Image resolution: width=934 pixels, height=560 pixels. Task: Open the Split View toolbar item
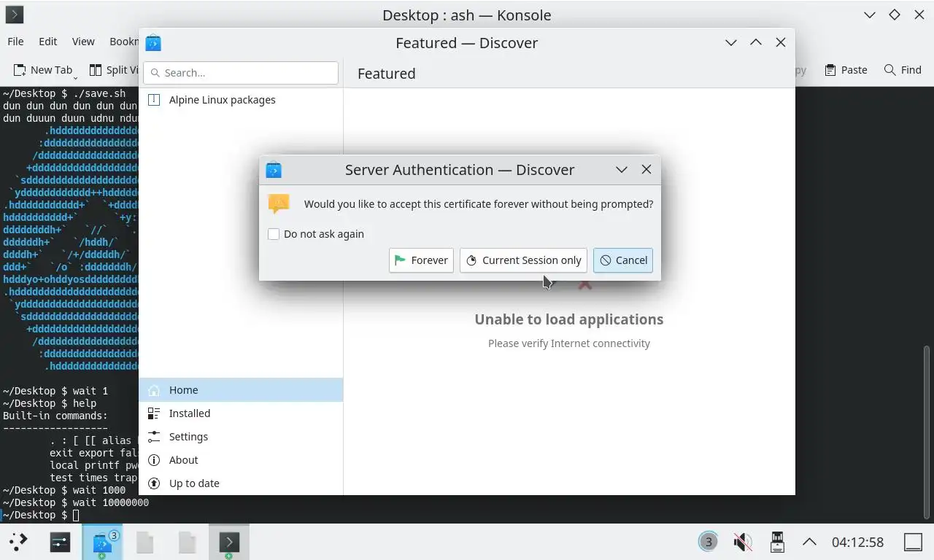pos(115,70)
